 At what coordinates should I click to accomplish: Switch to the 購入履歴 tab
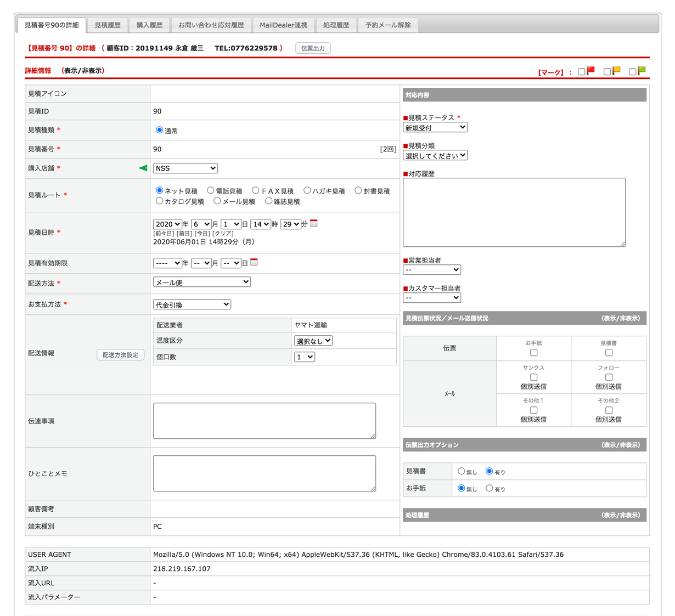coord(149,25)
